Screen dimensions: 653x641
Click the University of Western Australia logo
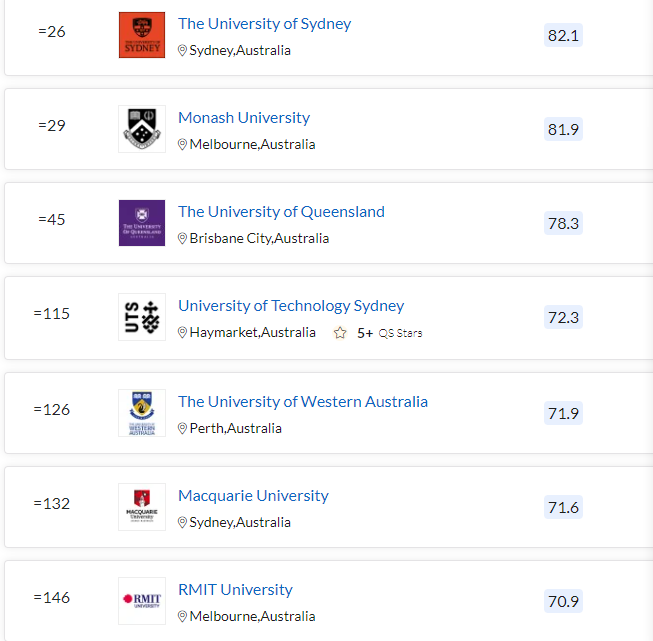coord(142,413)
